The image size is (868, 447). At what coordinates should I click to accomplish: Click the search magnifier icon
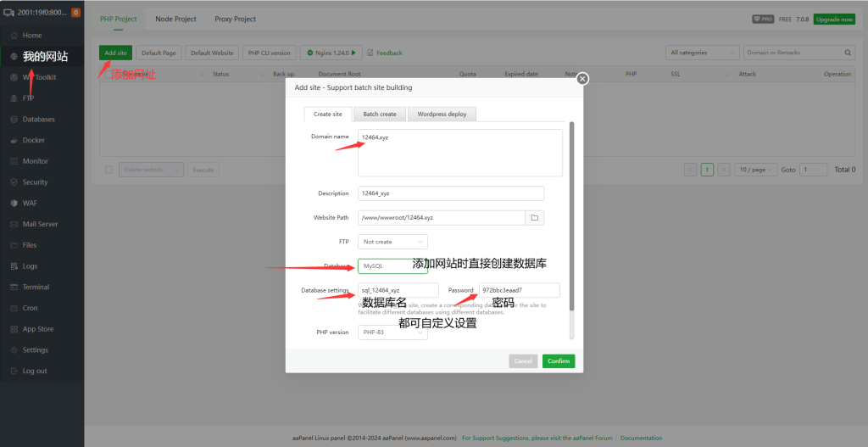point(848,53)
